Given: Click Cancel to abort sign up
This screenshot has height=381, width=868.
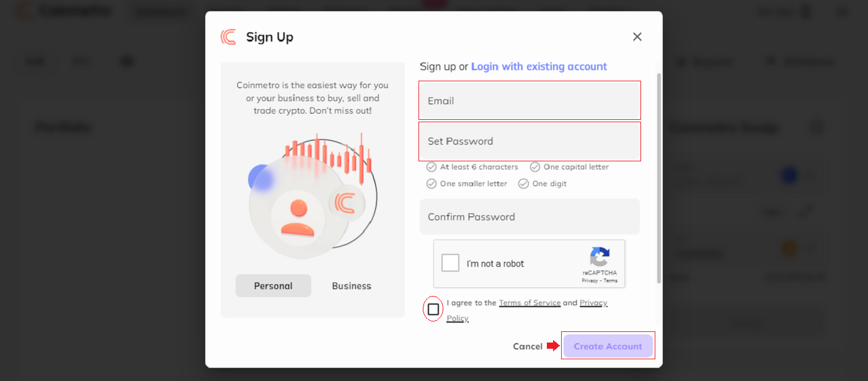Looking at the screenshot, I should [528, 346].
